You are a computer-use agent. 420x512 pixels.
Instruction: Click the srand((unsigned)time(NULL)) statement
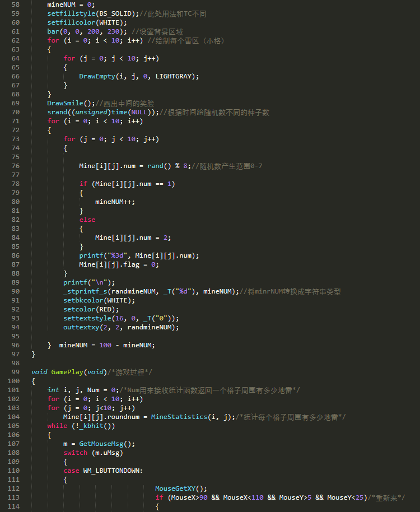click(103, 113)
